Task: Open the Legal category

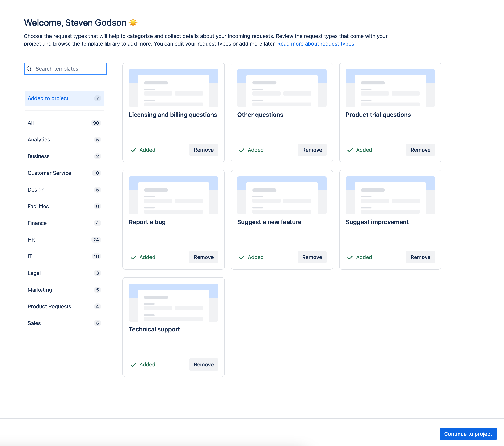Action: point(64,273)
